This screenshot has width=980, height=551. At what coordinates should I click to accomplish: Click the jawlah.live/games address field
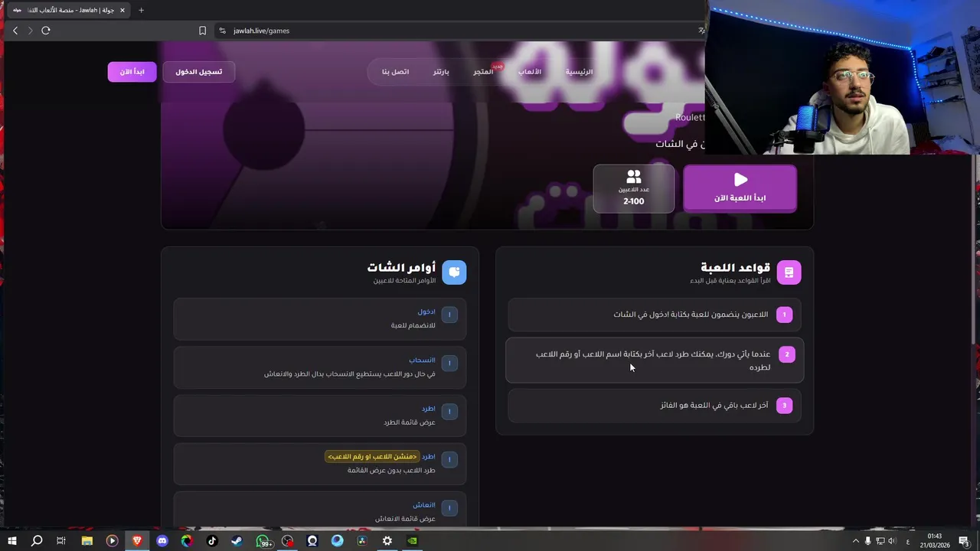(x=459, y=31)
